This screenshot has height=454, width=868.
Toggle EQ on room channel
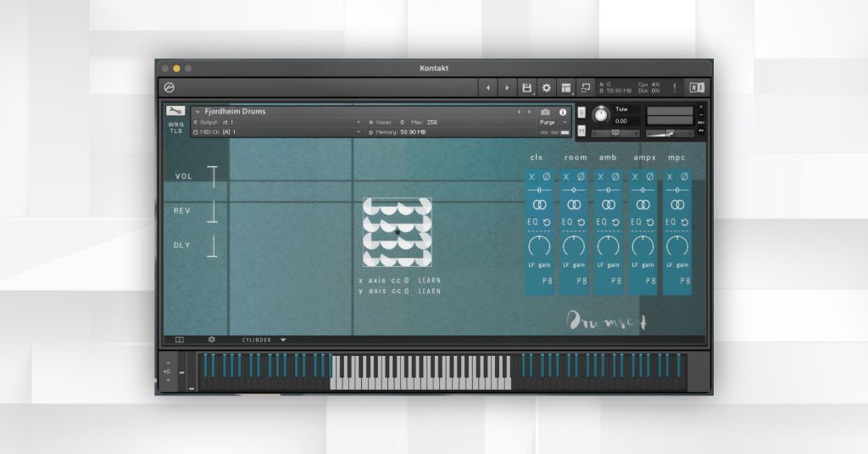pyautogui.click(x=567, y=222)
